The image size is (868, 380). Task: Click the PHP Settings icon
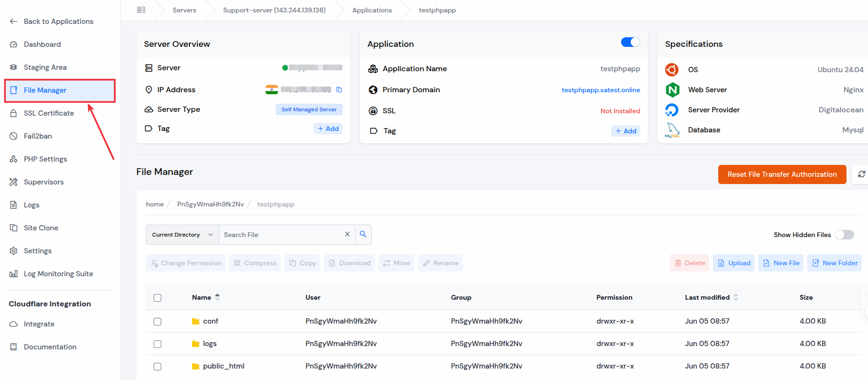pyautogui.click(x=13, y=159)
